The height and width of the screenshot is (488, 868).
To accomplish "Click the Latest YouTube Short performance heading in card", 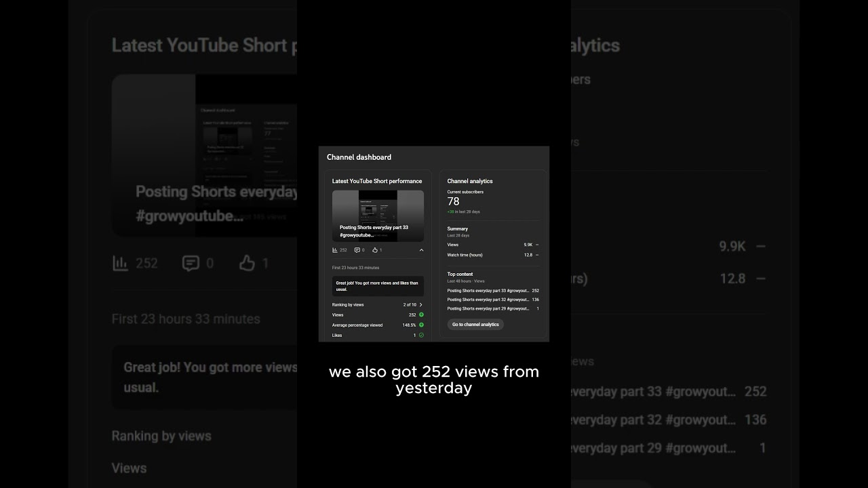I will tap(377, 181).
